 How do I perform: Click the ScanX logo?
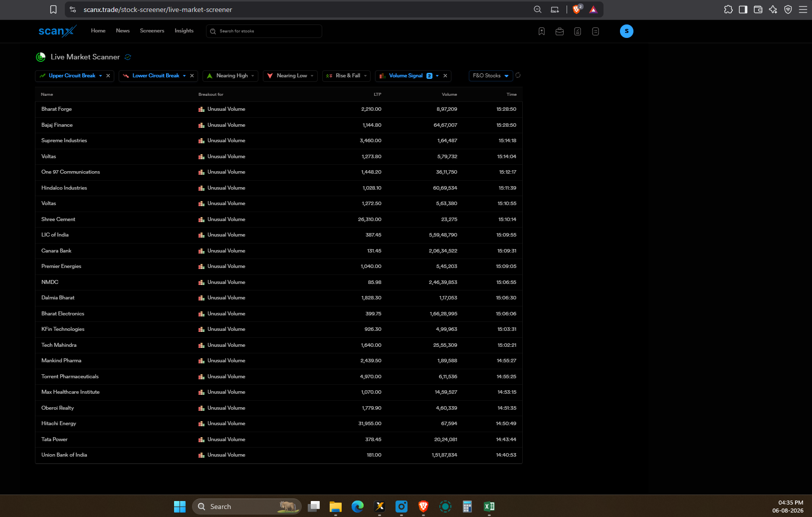[57, 31]
